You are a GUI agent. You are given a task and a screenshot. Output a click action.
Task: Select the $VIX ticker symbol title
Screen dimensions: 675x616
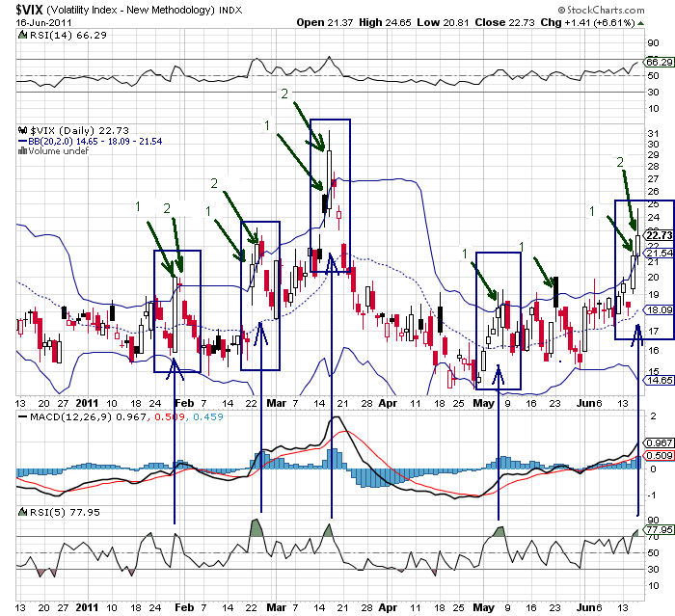click(29, 10)
